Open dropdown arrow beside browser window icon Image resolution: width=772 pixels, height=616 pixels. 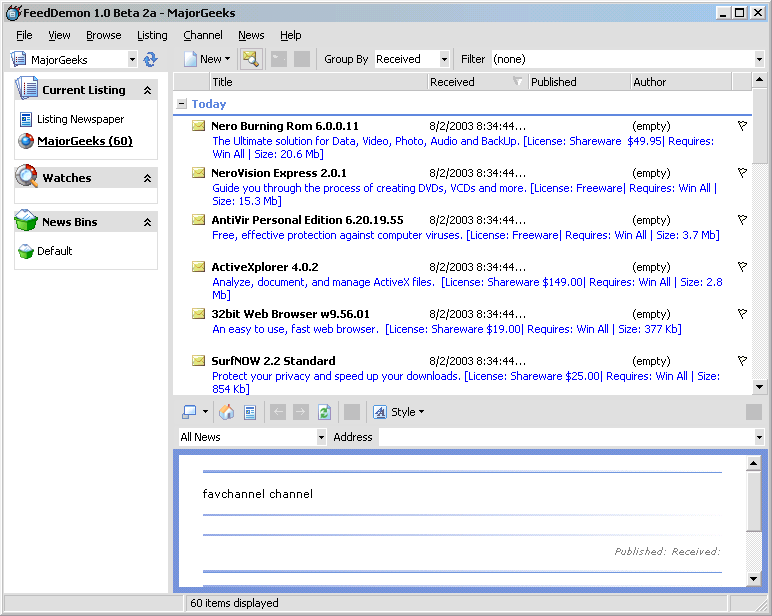205,412
